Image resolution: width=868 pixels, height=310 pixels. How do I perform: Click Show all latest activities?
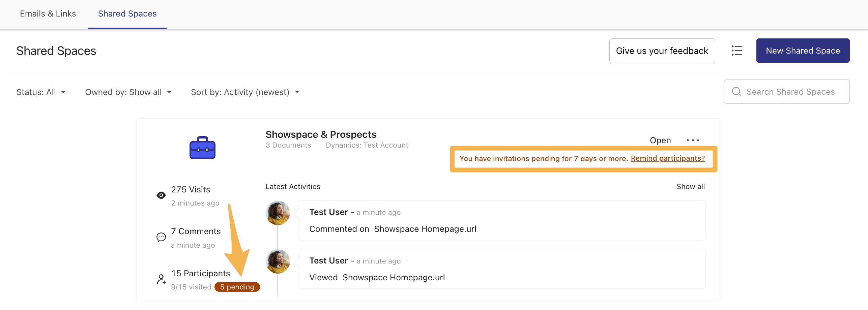pos(690,187)
